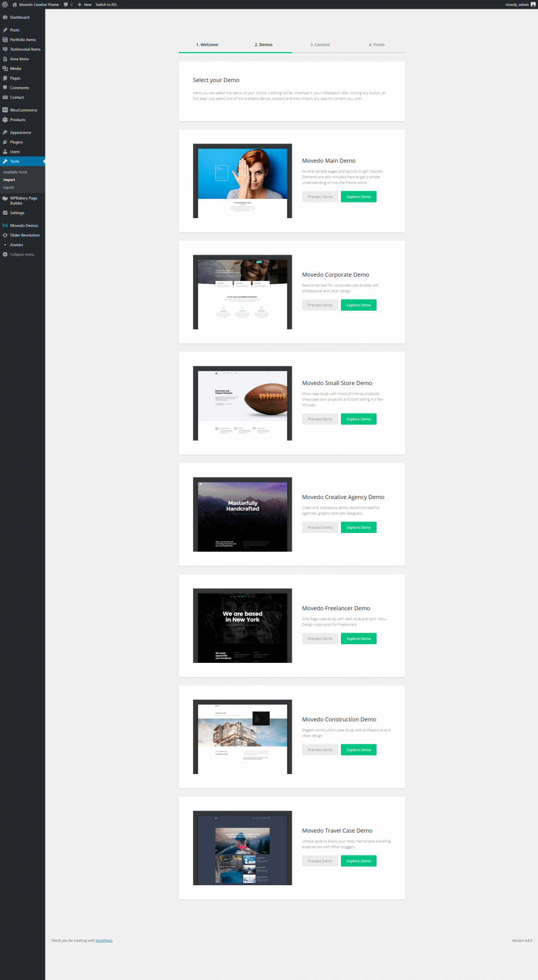Click the WordPress logo icon

pyautogui.click(x=5, y=4)
